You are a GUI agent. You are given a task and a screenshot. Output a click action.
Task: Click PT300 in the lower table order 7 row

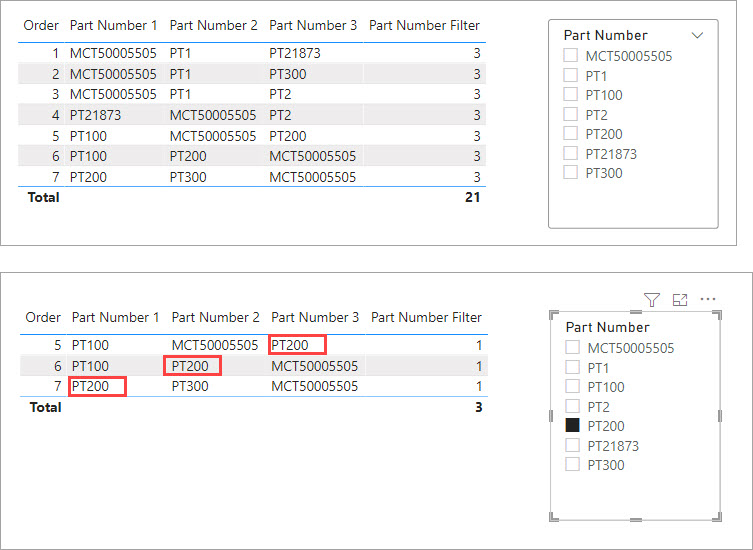tap(190, 386)
